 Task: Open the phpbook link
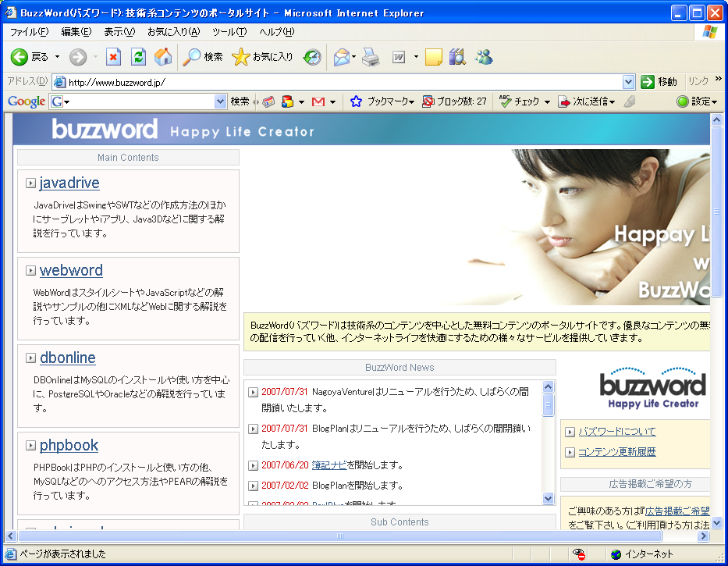click(69, 445)
